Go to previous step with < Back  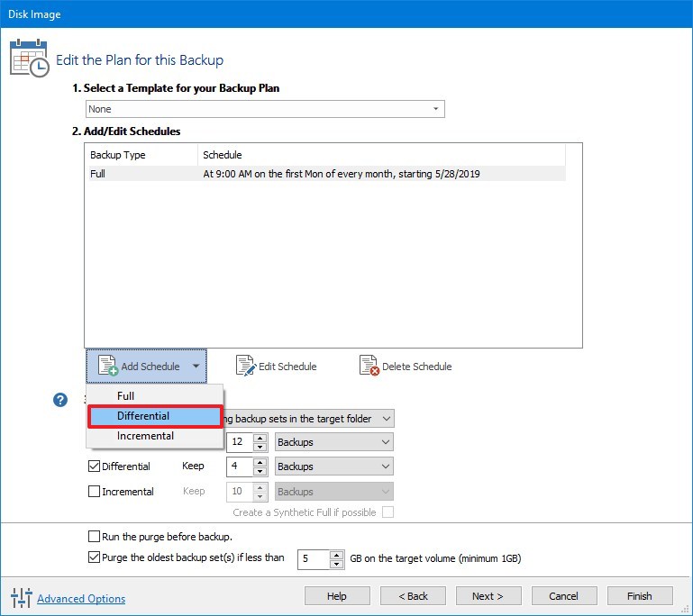[413, 596]
